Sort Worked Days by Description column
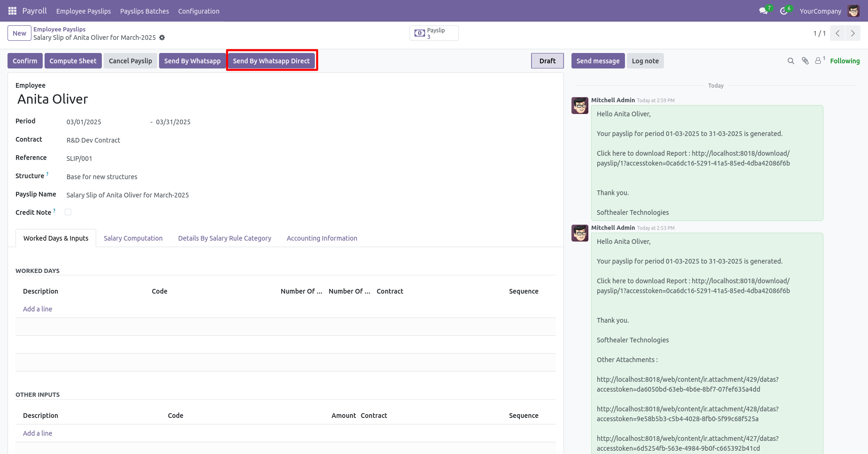Viewport: 868px width, 454px height. [x=40, y=291]
